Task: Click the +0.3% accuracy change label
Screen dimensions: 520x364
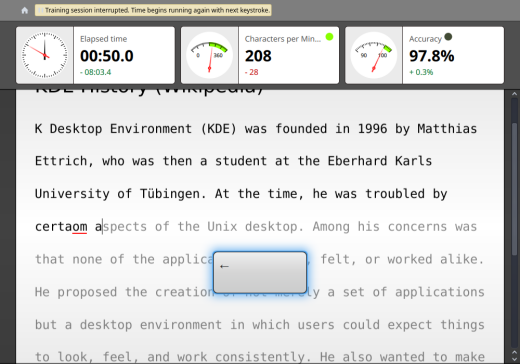Action: coord(421,72)
